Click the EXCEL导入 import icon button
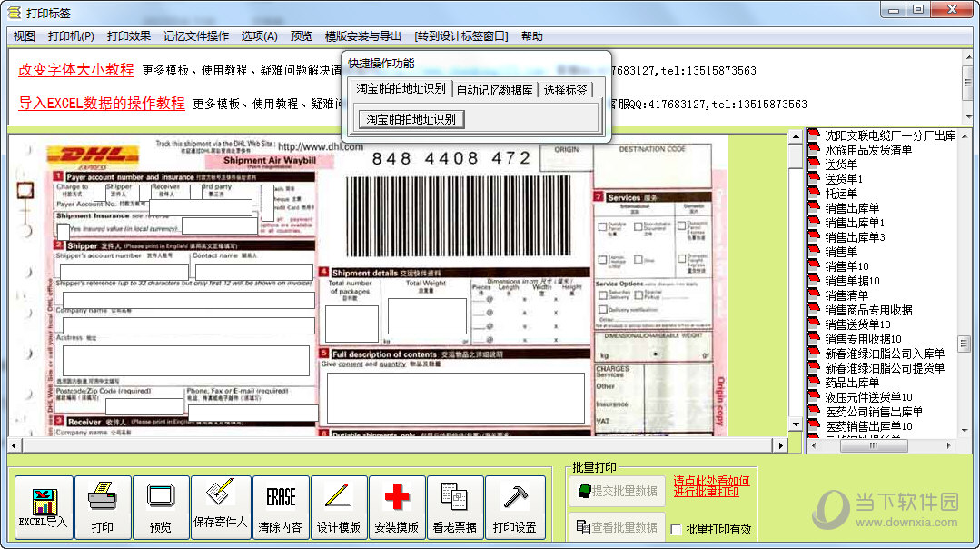Viewport: 980px width, 549px height. (44, 507)
